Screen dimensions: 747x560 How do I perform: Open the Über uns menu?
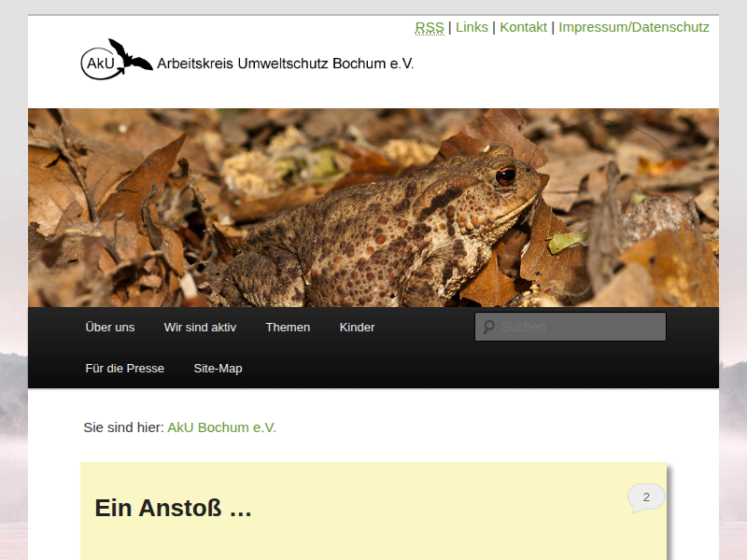tap(110, 328)
